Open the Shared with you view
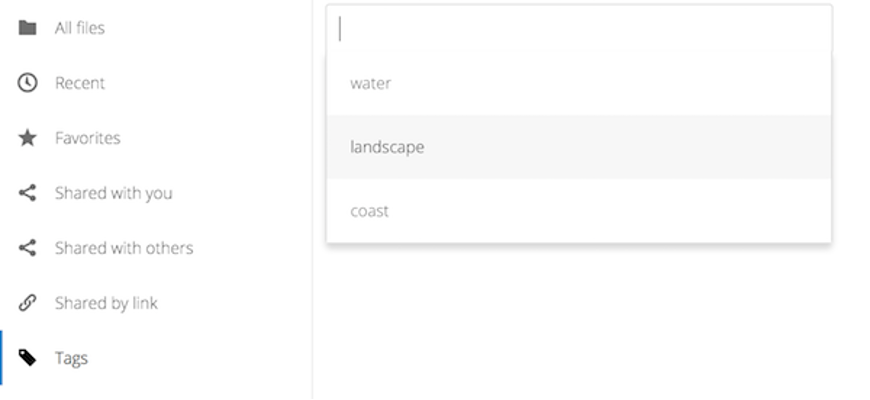 [113, 193]
